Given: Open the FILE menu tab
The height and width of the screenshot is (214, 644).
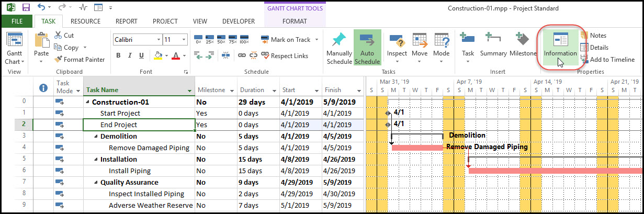Looking at the screenshot, I should click(x=17, y=21).
